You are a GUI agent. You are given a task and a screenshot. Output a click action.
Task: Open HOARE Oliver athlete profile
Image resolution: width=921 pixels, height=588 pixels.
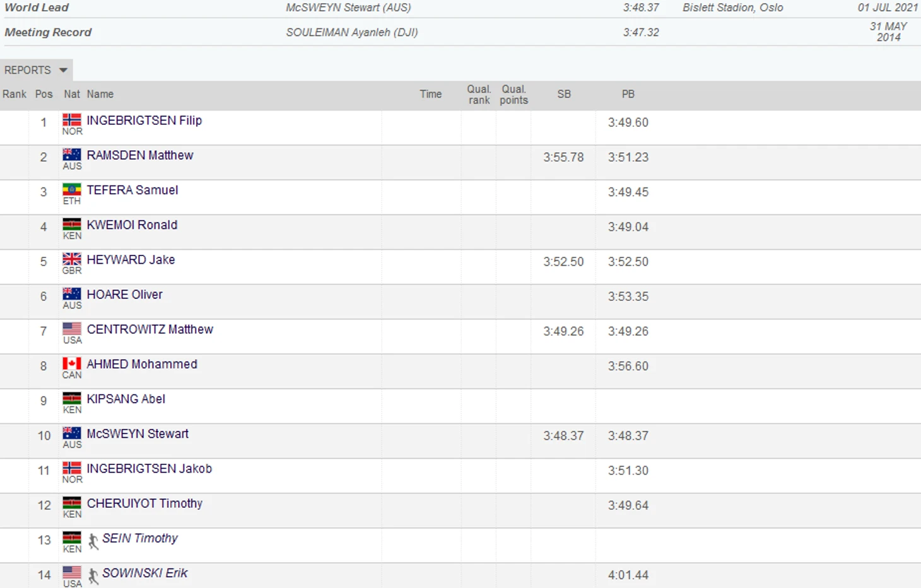pos(125,295)
